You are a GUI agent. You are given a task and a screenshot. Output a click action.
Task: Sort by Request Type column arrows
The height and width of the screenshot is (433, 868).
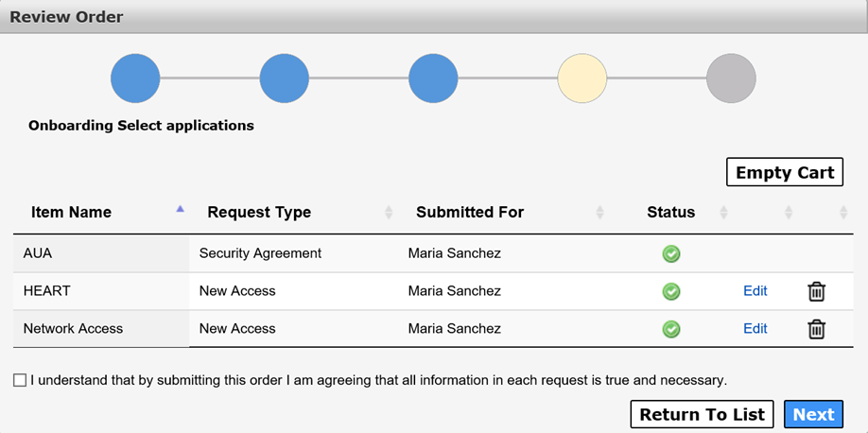(x=389, y=212)
